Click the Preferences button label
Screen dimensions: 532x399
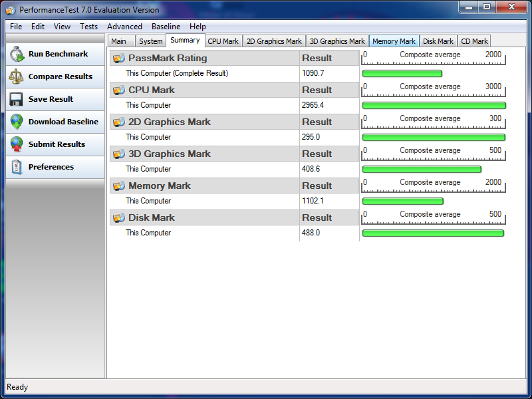coord(51,167)
